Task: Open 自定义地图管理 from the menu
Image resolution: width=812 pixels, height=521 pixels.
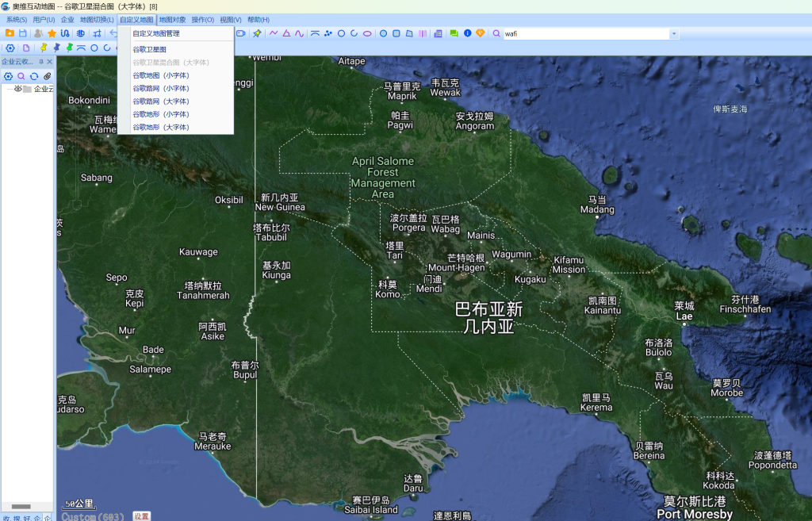Action: tap(156, 33)
